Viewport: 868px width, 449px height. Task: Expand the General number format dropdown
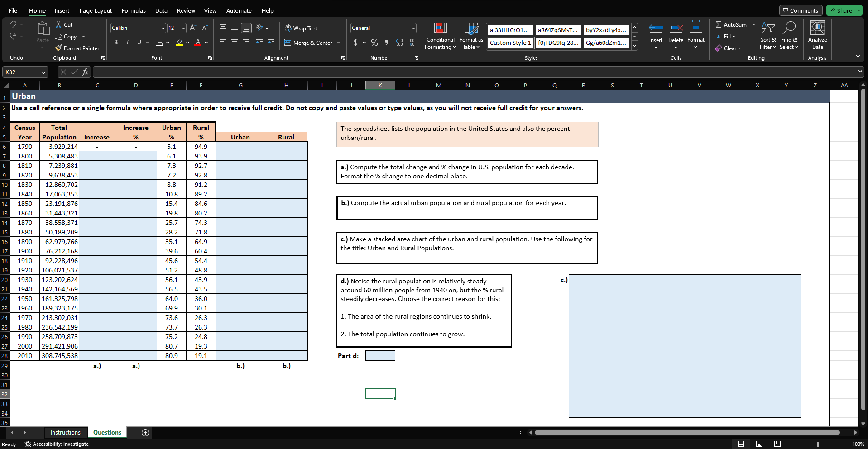click(413, 28)
